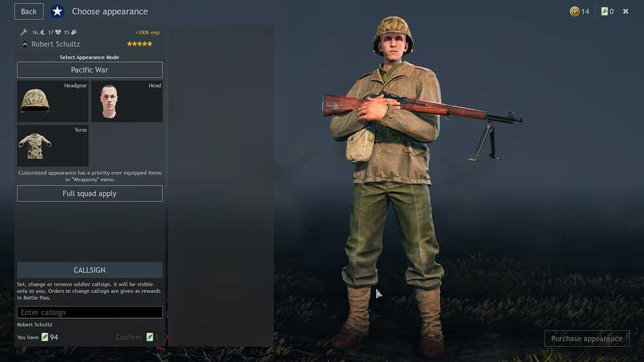Click the chevron rank icon beside Robert Schultz
Image resolution: width=644 pixels, height=362 pixels.
click(x=24, y=44)
